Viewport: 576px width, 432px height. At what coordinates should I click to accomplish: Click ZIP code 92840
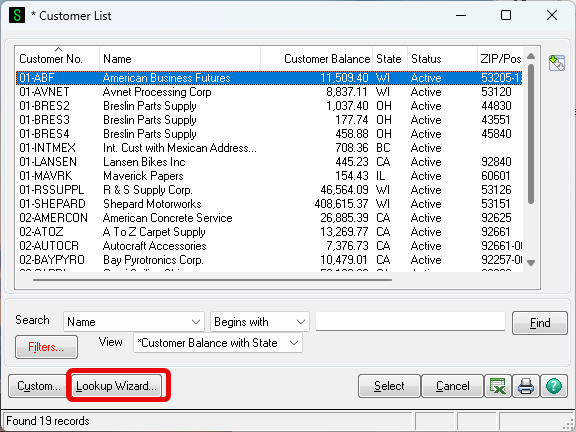point(496,162)
